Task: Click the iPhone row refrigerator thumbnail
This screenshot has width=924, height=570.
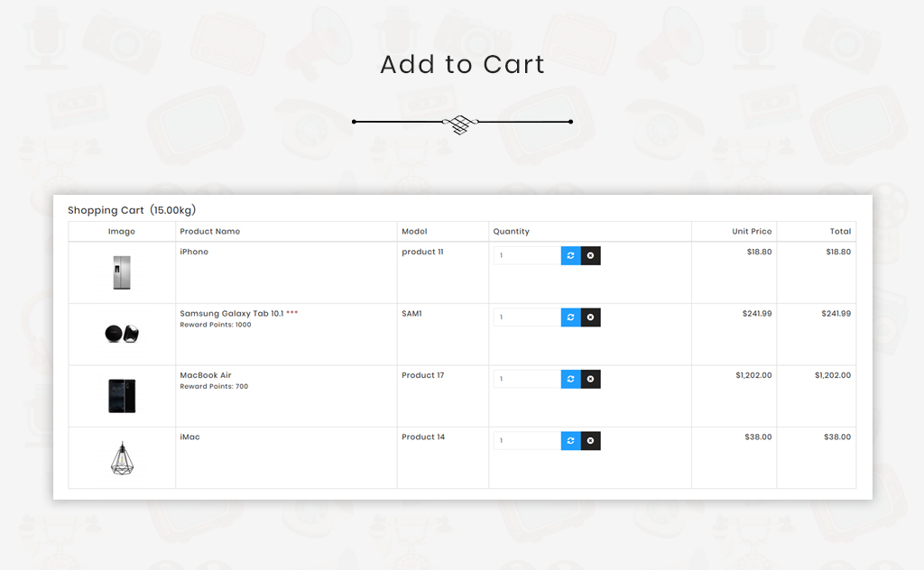Action: (x=122, y=272)
